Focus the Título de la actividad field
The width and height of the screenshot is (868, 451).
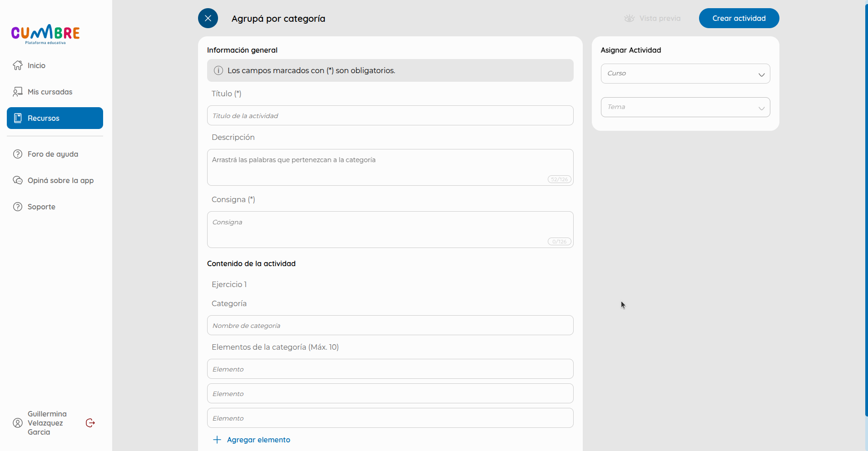click(390, 115)
